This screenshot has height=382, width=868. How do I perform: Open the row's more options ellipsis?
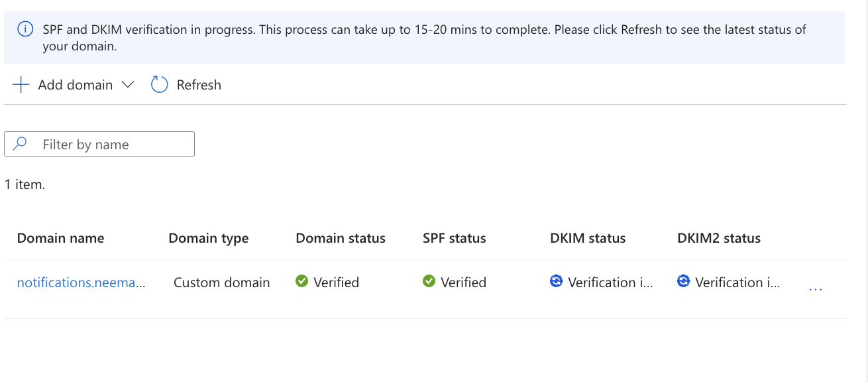click(x=816, y=289)
